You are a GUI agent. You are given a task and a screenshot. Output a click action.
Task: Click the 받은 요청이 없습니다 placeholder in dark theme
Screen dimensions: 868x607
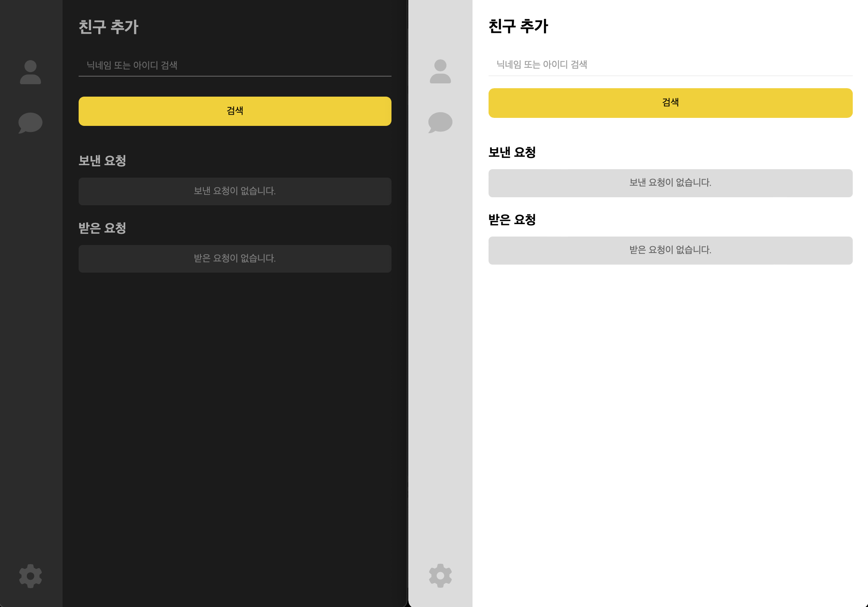tap(235, 259)
